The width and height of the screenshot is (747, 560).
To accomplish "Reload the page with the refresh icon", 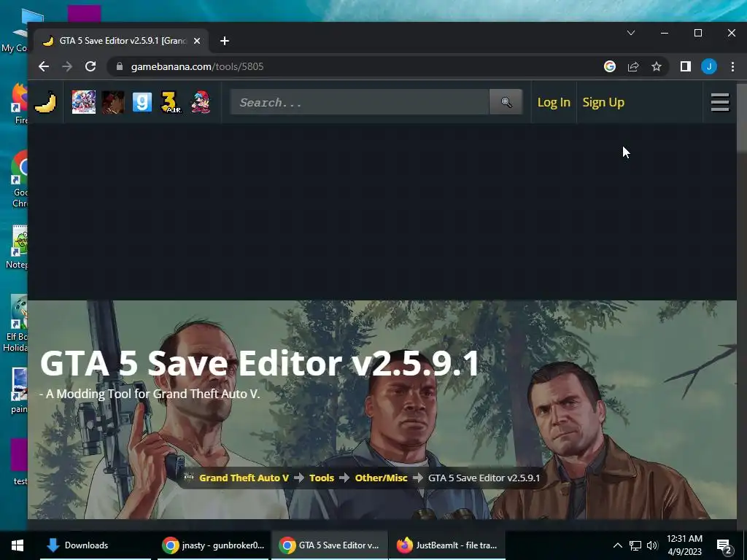I will [90, 66].
